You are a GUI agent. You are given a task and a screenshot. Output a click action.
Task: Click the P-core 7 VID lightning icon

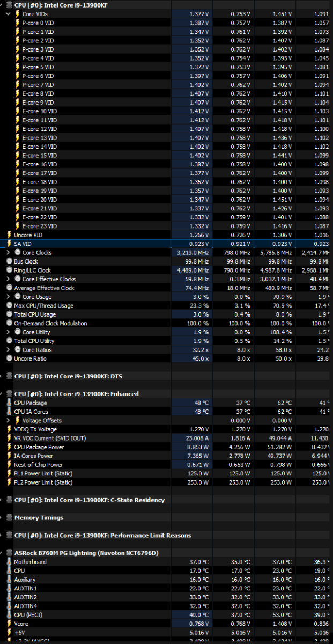(17, 85)
